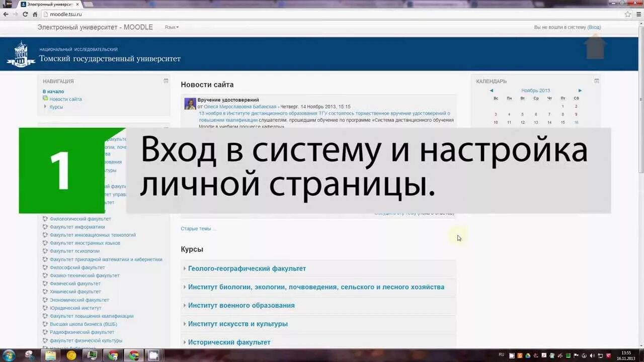Open Факультет иностранных языков link
The width and height of the screenshot is (644, 362).
coord(85,243)
